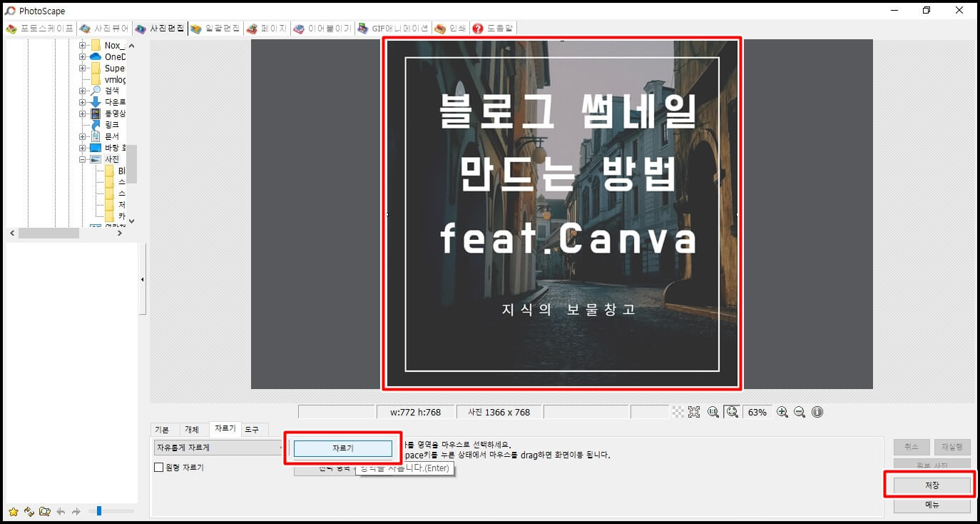Switch to the GIF애니메이션 tab

(x=392, y=29)
